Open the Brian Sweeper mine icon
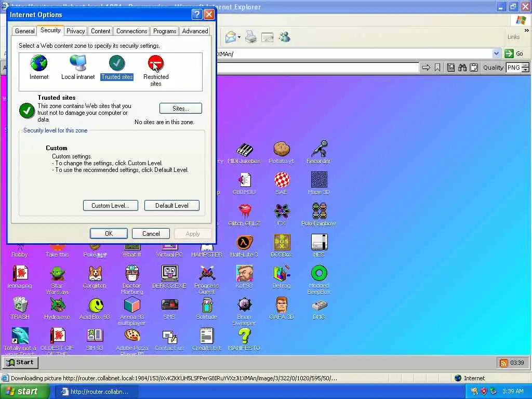The image size is (532, 399). pos(244,304)
